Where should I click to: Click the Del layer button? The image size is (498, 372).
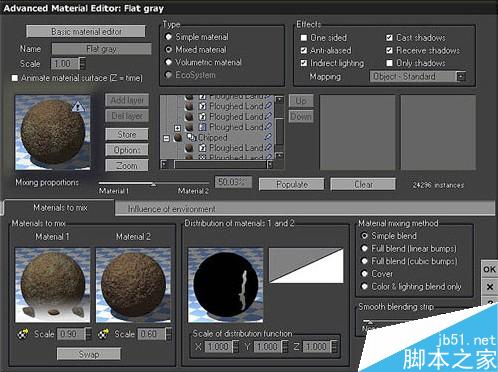click(x=127, y=116)
